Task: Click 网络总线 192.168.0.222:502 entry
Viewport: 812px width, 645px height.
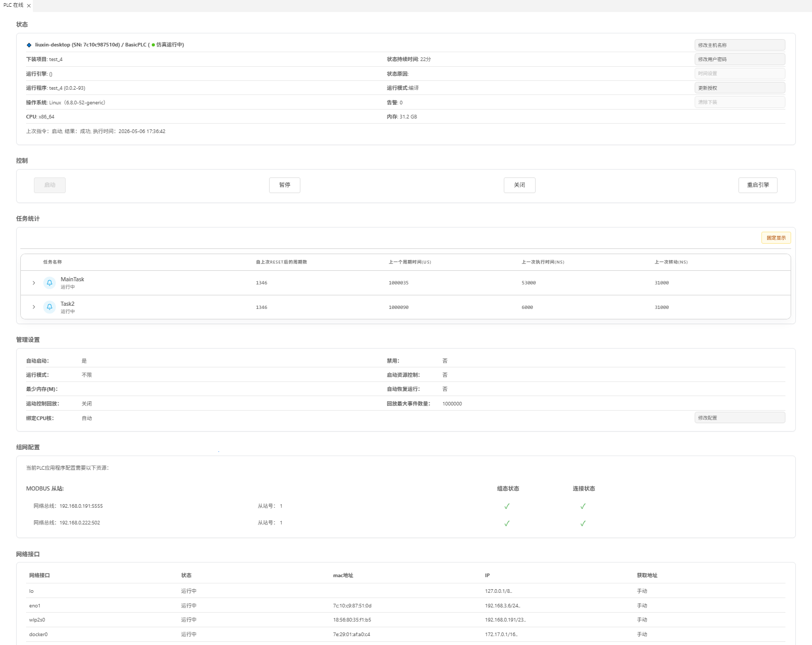Action: pos(67,523)
